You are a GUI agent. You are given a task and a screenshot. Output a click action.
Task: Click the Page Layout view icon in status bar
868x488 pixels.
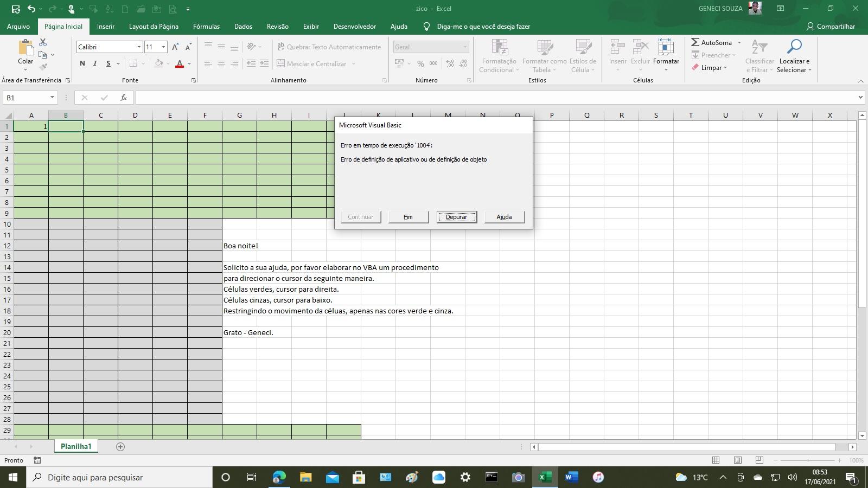(737, 460)
